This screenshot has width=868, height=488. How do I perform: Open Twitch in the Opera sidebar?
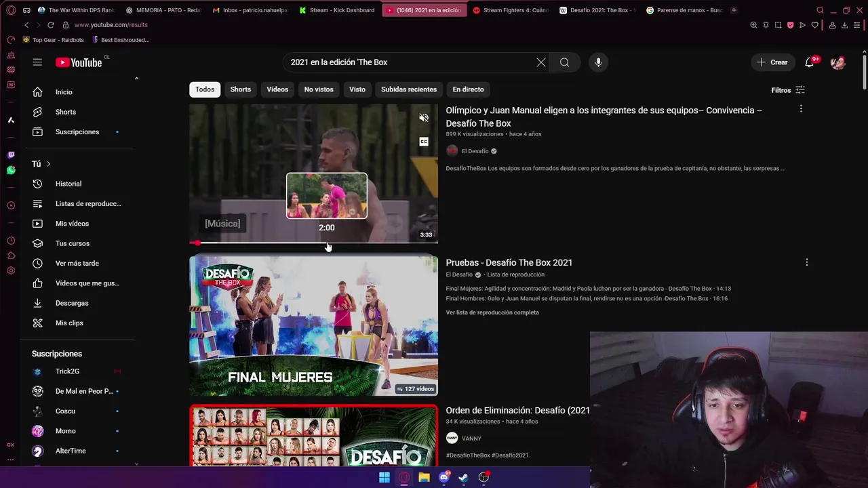point(11,155)
